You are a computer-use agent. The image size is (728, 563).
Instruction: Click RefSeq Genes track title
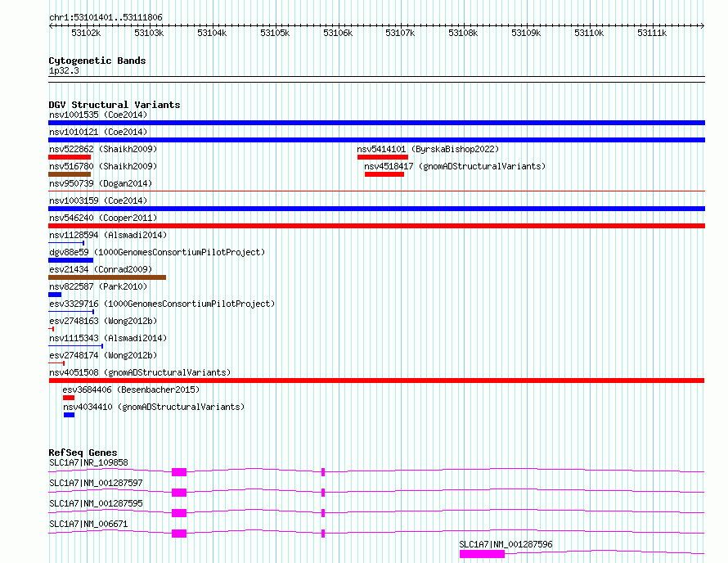83,453
